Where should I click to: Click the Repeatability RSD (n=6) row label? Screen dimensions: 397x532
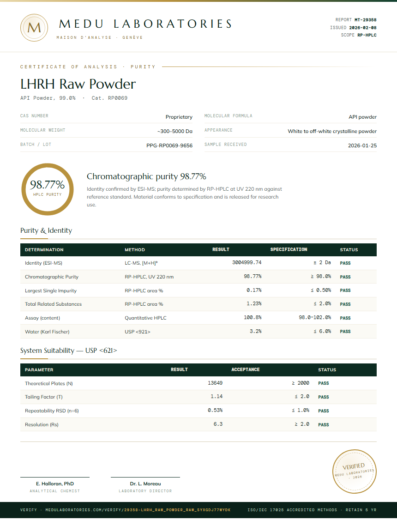tap(52, 411)
